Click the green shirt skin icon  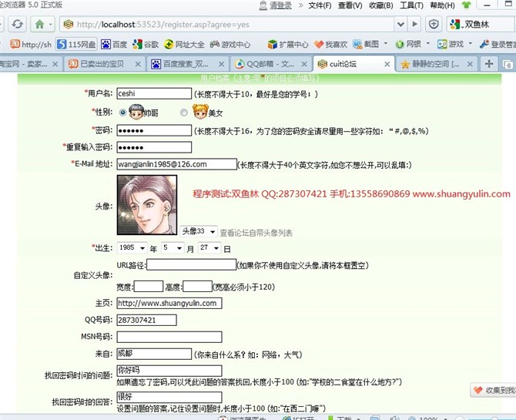[x=467, y=5]
